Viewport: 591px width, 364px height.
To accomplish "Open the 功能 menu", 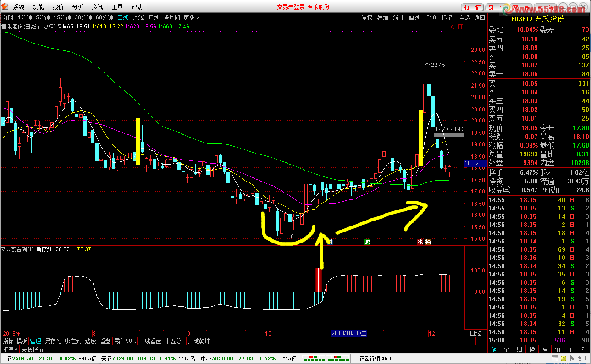I will click(39, 7).
